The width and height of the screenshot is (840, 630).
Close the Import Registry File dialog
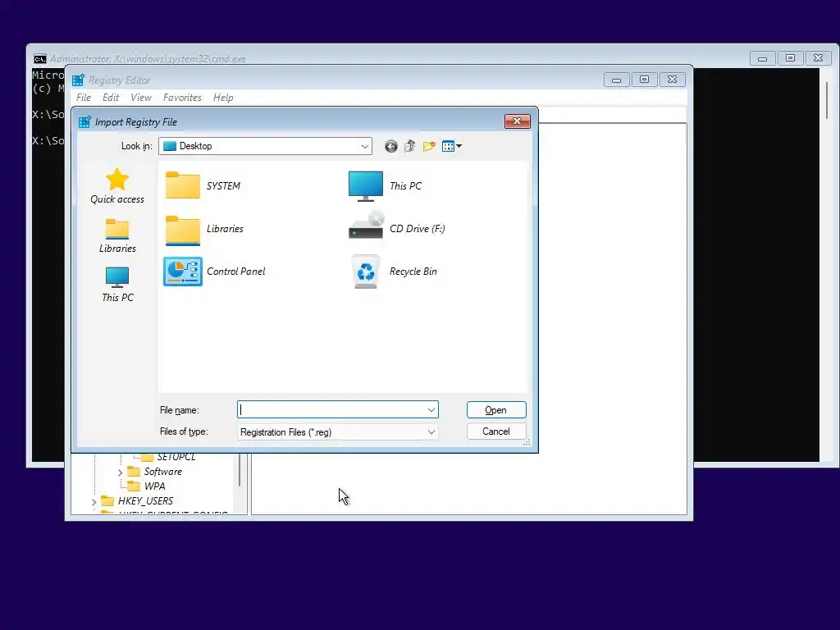[x=517, y=121]
